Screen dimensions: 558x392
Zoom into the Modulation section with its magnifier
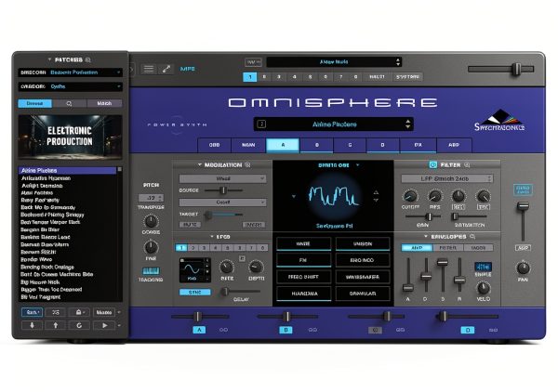(247, 165)
